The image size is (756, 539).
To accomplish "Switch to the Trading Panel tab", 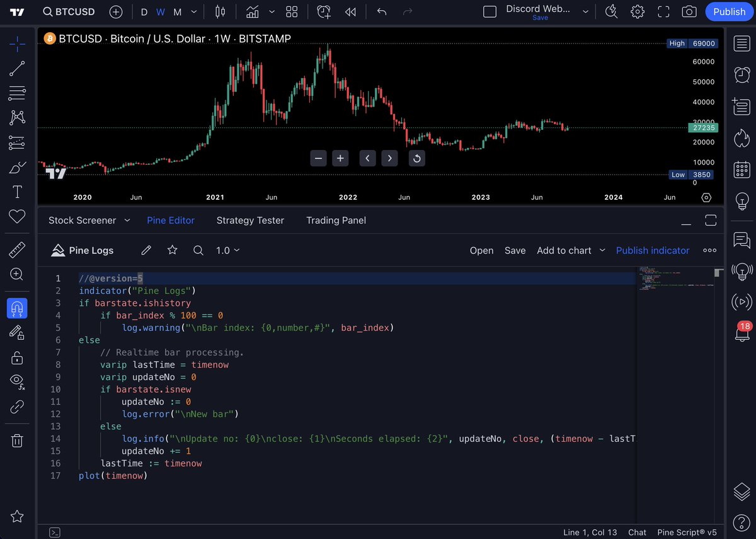I will 336,220.
